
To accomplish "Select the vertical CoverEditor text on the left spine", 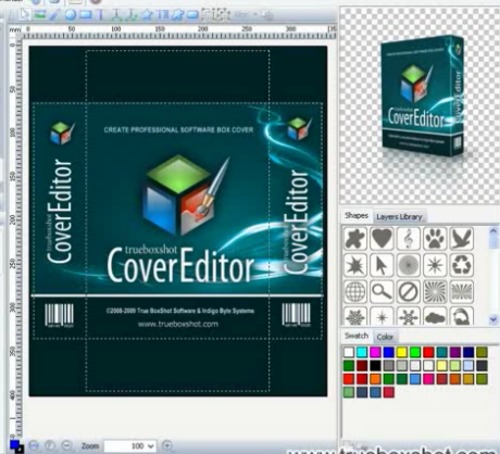I will pos(59,212).
